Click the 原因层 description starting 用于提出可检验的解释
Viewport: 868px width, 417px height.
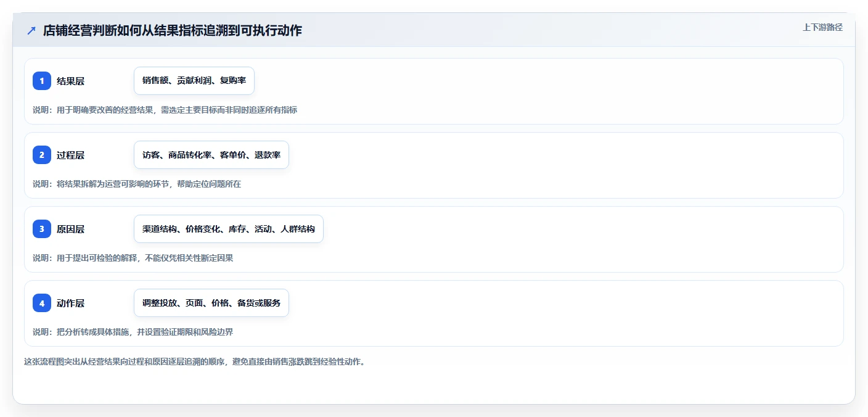pyautogui.click(x=133, y=258)
